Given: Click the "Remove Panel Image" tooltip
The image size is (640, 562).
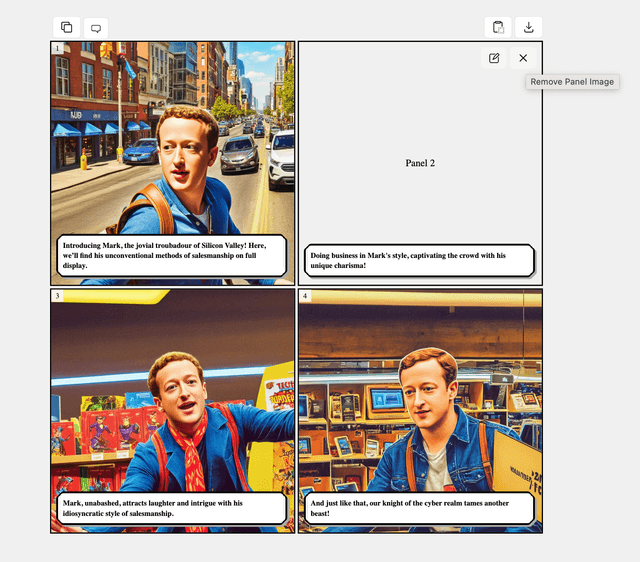Looking at the screenshot, I should (573, 82).
